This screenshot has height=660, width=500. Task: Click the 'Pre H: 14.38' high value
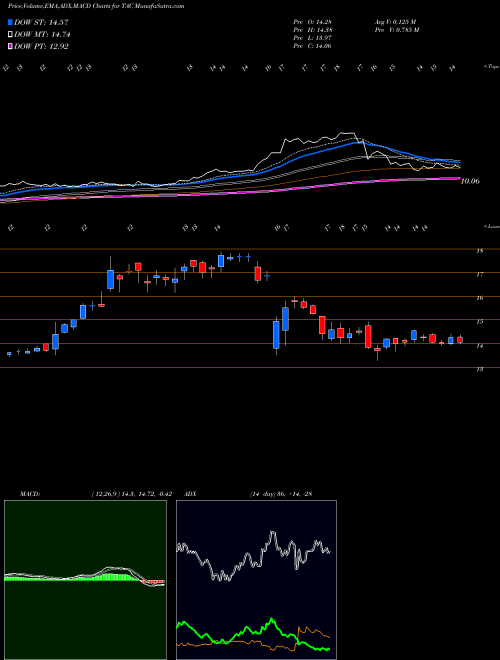(x=313, y=30)
